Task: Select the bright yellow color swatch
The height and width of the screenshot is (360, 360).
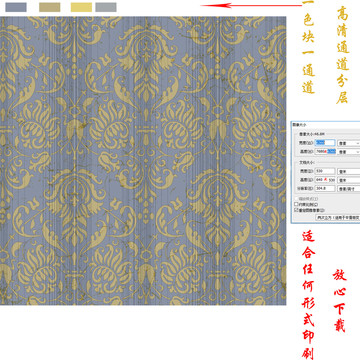Action: point(81,7)
